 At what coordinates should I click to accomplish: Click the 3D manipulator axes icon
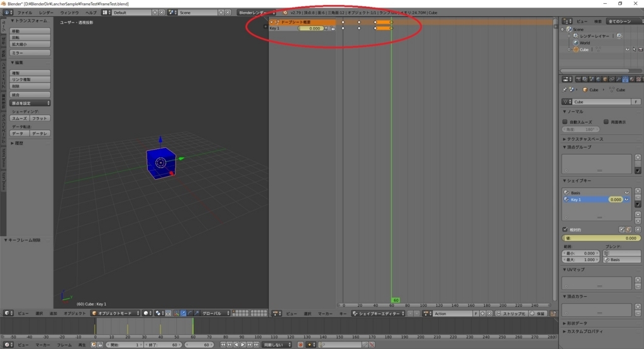click(177, 313)
